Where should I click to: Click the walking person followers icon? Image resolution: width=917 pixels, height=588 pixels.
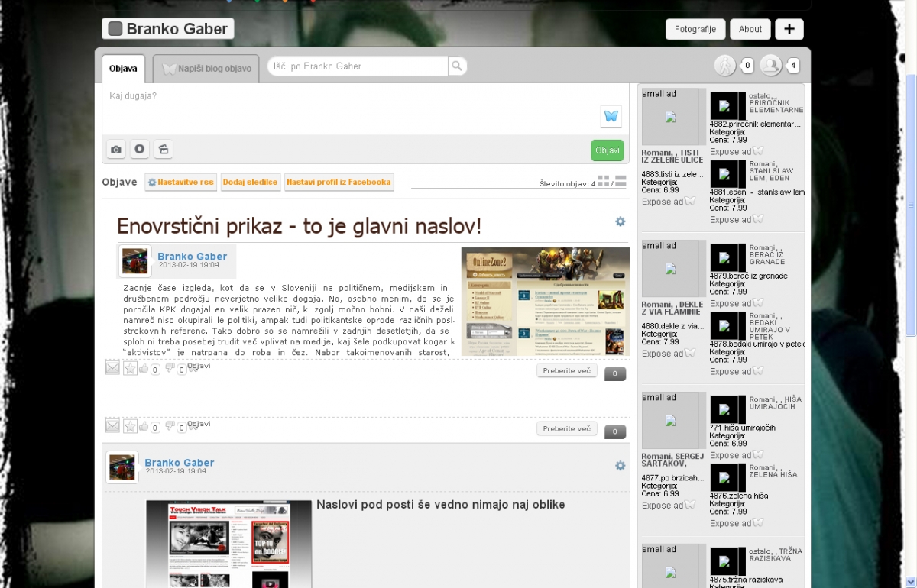[x=724, y=66]
